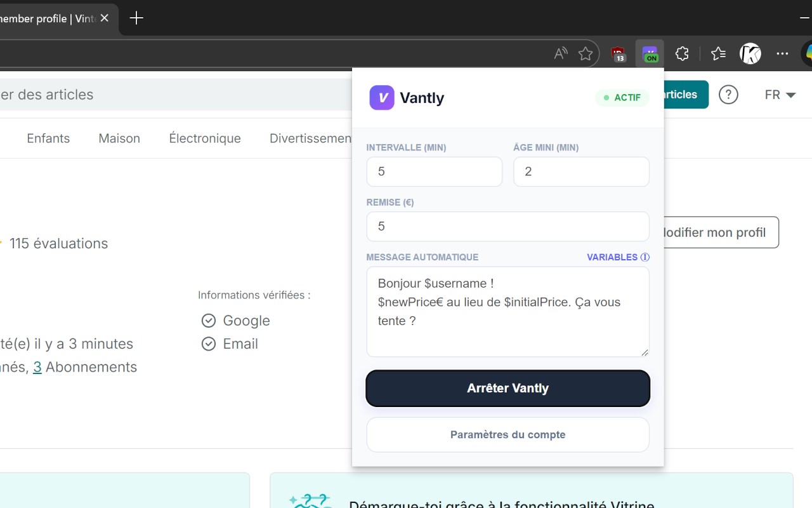Image resolution: width=812 pixels, height=508 pixels.
Task: Click the Vantly purple logo
Action: (382, 98)
